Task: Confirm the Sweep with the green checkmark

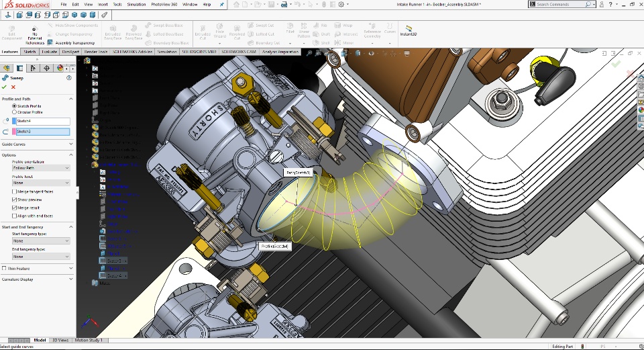Action: click(5, 87)
